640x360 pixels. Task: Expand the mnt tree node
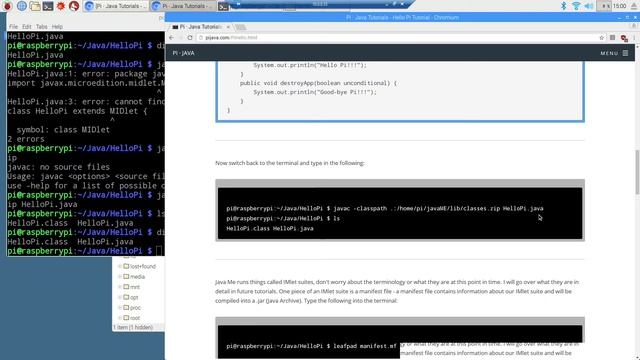pos(120,287)
